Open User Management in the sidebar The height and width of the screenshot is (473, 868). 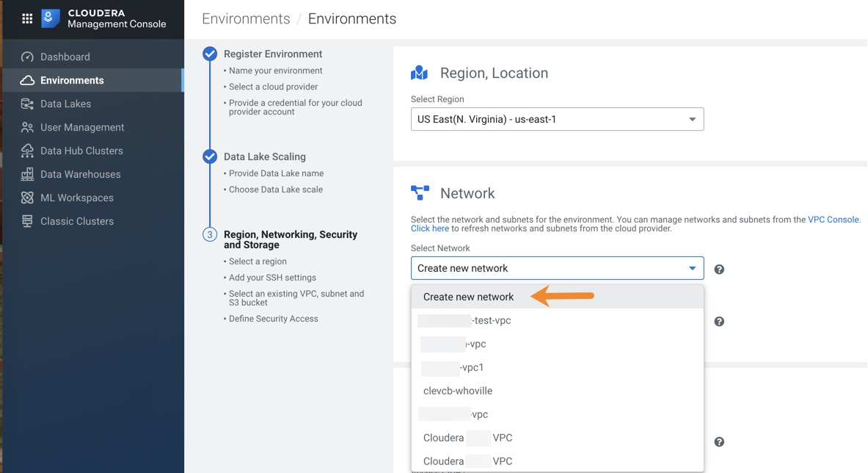pyautogui.click(x=93, y=127)
